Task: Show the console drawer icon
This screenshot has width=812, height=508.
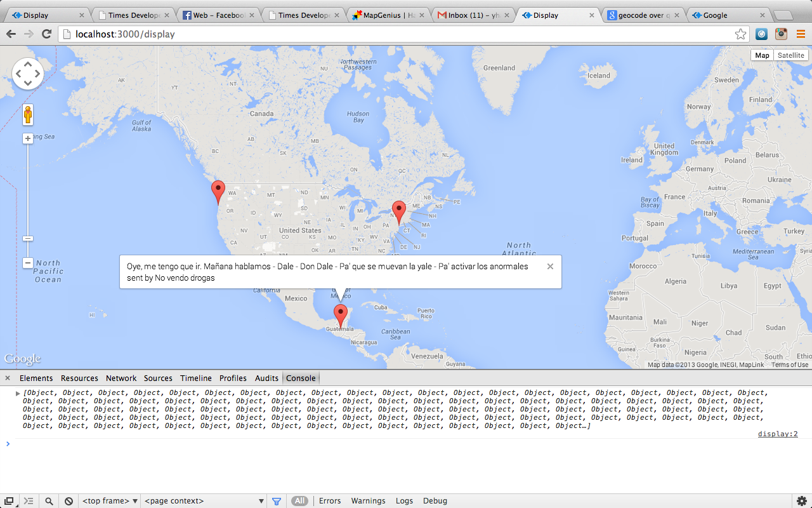Action: (x=29, y=501)
